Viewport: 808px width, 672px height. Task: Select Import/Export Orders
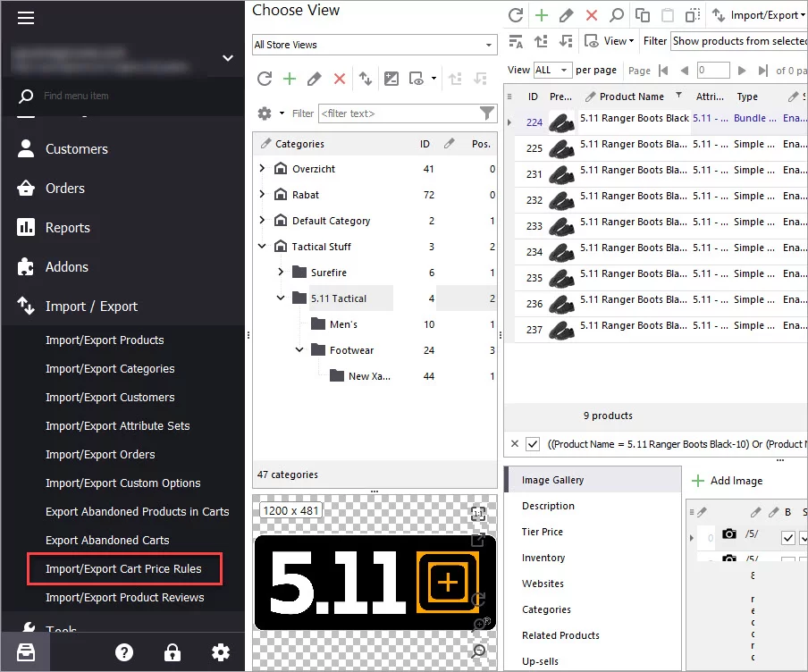tap(100, 455)
